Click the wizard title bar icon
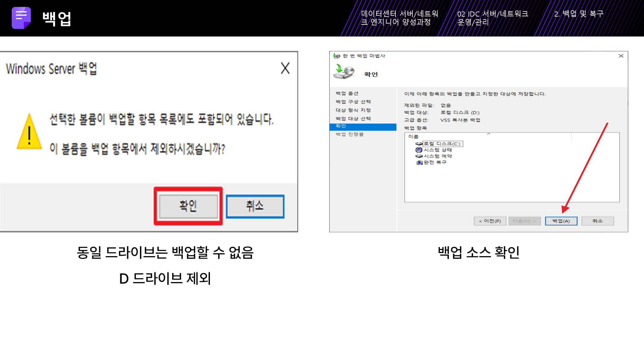The height and width of the screenshot is (362, 644). (x=336, y=56)
